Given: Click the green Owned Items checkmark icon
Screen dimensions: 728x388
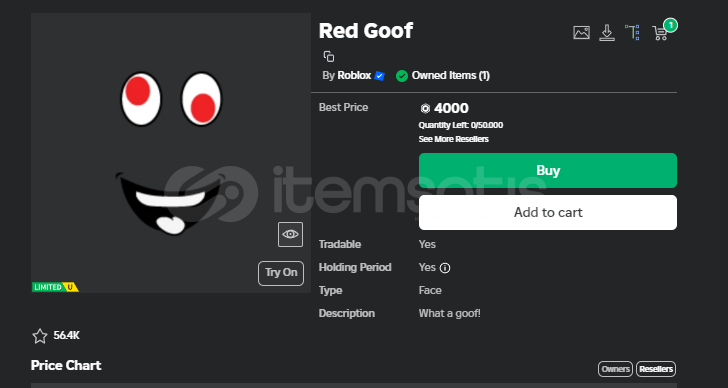Looking at the screenshot, I should [402, 76].
